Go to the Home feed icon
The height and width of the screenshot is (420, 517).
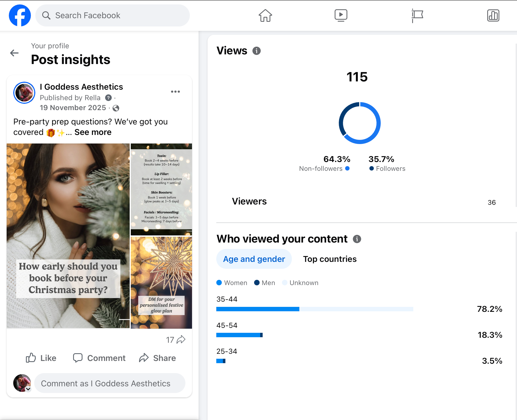click(265, 15)
